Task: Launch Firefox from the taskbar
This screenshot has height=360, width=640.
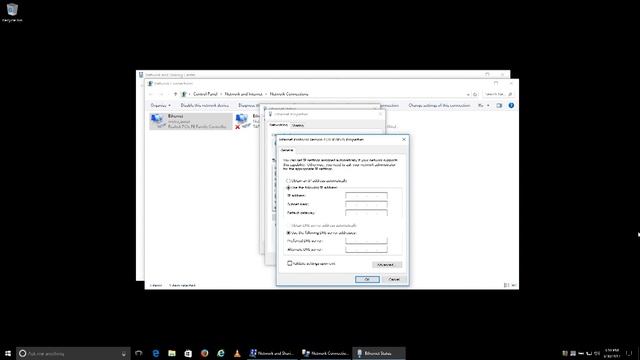Action: click(x=204, y=353)
